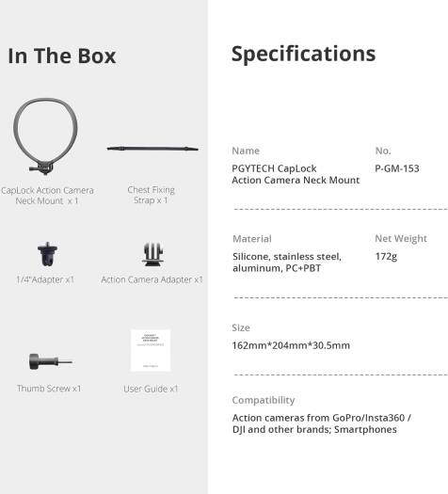Select the size text 162mm*204mm*30.5mm
The width and height of the screenshot is (448, 494).
click(x=291, y=345)
